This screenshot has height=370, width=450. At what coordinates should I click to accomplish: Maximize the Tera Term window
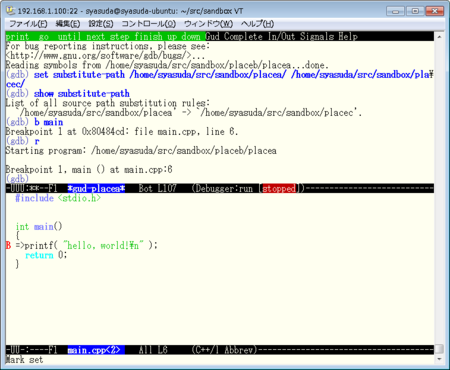coord(415,11)
